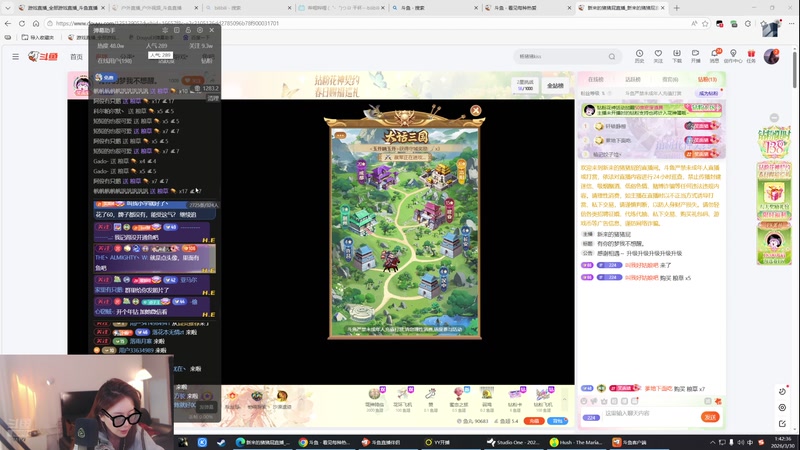The image size is (800, 450).
Task: Click the green 钻粉花神 activity banner
Action: (x=651, y=110)
